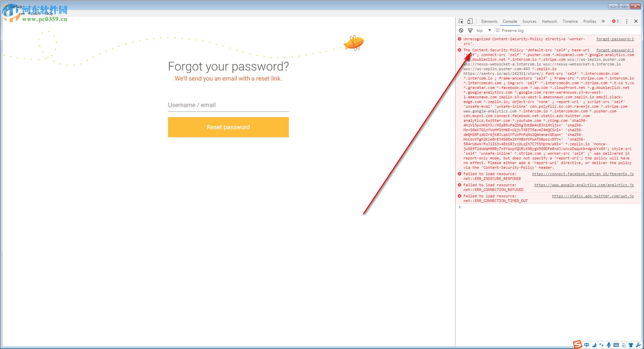
Task: Show more DevTools tabs chevron
Action: click(603, 21)
